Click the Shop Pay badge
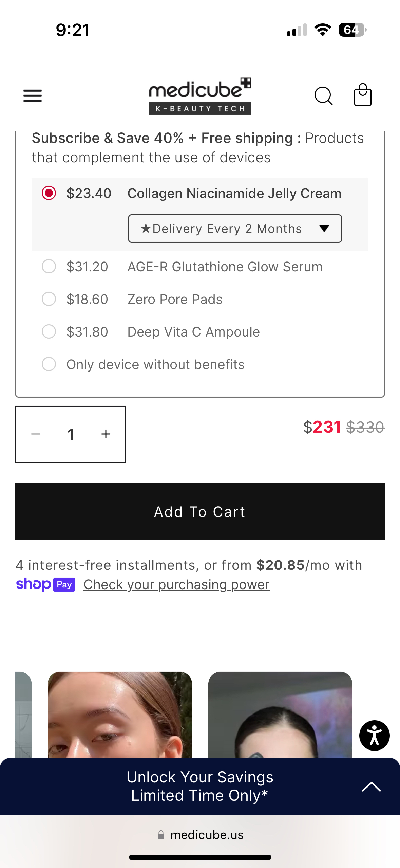 pyautogui.click(x=46, y=584)
